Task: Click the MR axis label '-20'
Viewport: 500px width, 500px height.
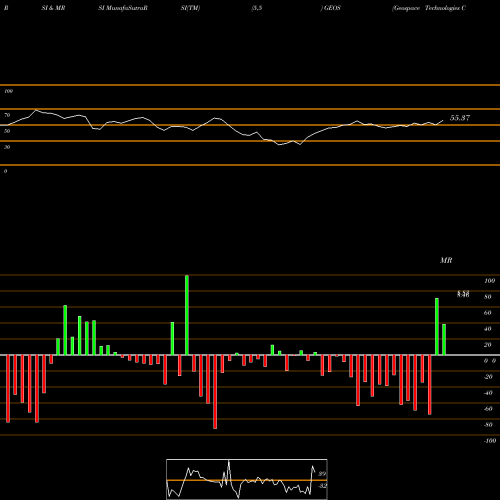Action: (488, 377)
